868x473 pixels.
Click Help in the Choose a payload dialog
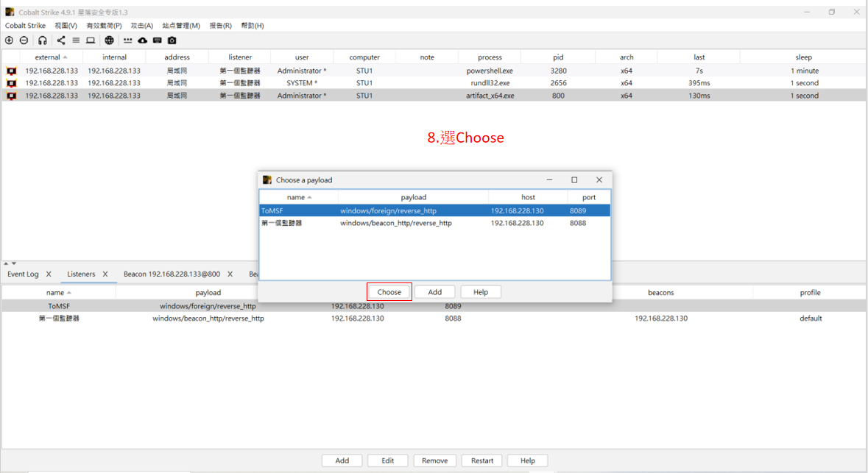(481, 292)
